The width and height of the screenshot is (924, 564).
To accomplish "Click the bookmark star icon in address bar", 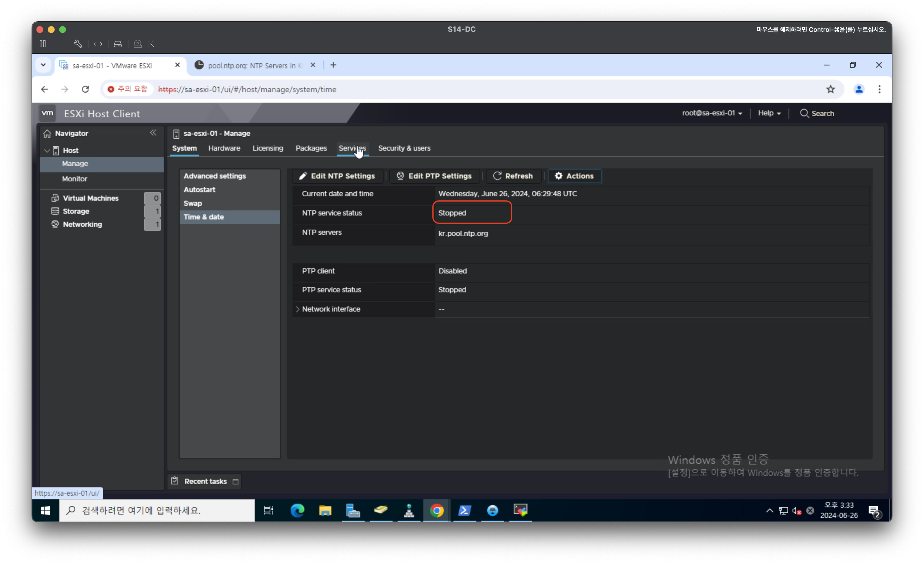I will click(830, 89).
